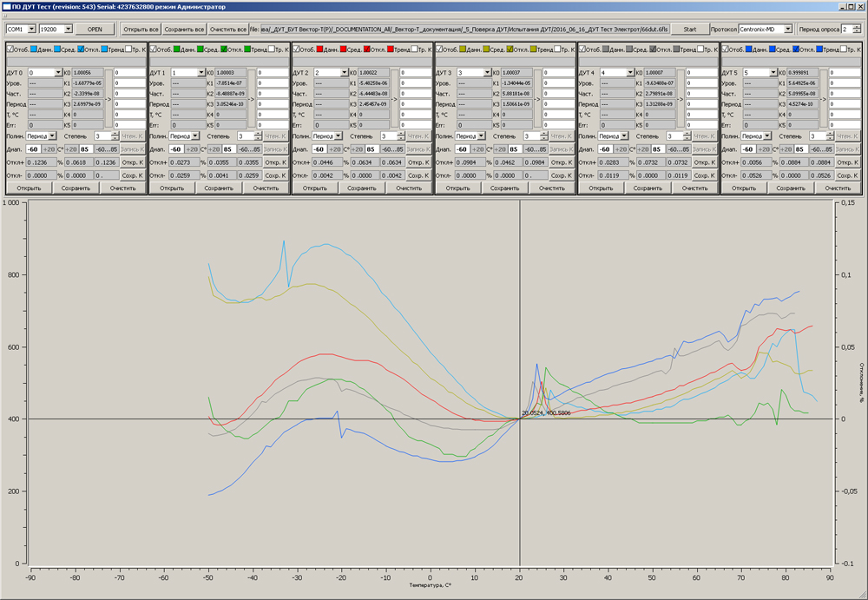Image resolution: width=868 pixels, height=600 pixels.
Task: Click the -60 range field in ДУТ 0 panel
Action: coord(33,149)
